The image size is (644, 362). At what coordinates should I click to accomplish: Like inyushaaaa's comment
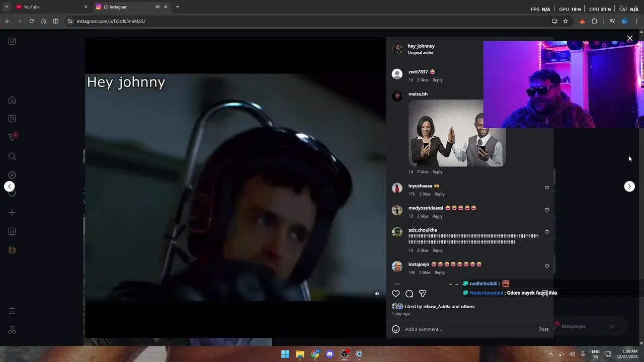click(547, 188)
